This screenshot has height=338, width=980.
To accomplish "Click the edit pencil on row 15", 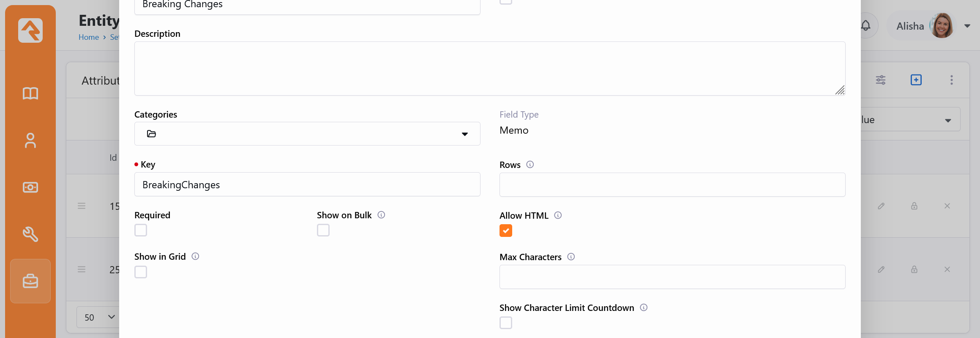I will [881, 206].
